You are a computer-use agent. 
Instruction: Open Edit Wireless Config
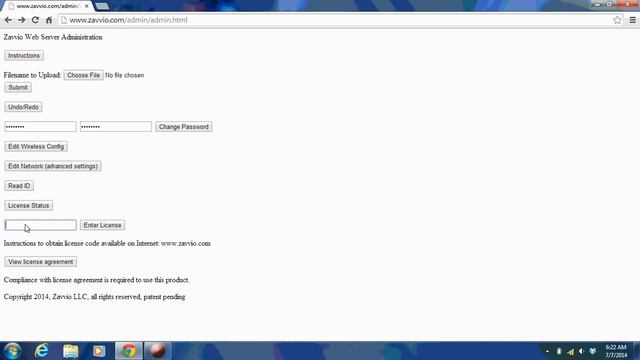click(x=36, y=147)
